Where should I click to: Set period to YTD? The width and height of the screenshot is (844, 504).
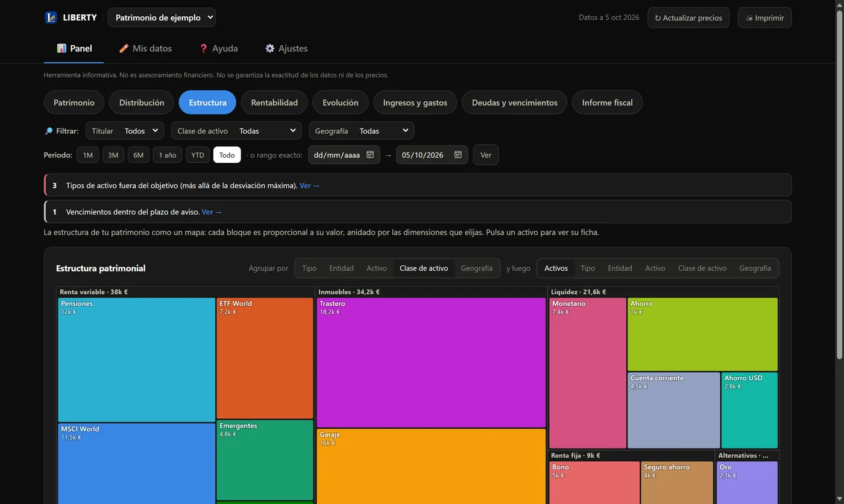[x=198, y=155]
